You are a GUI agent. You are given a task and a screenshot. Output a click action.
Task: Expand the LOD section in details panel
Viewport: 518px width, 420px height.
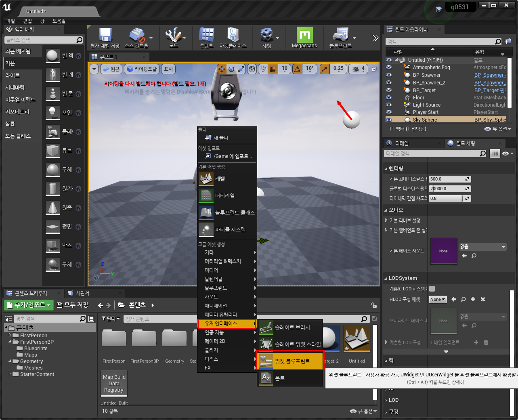coord(386,400)
